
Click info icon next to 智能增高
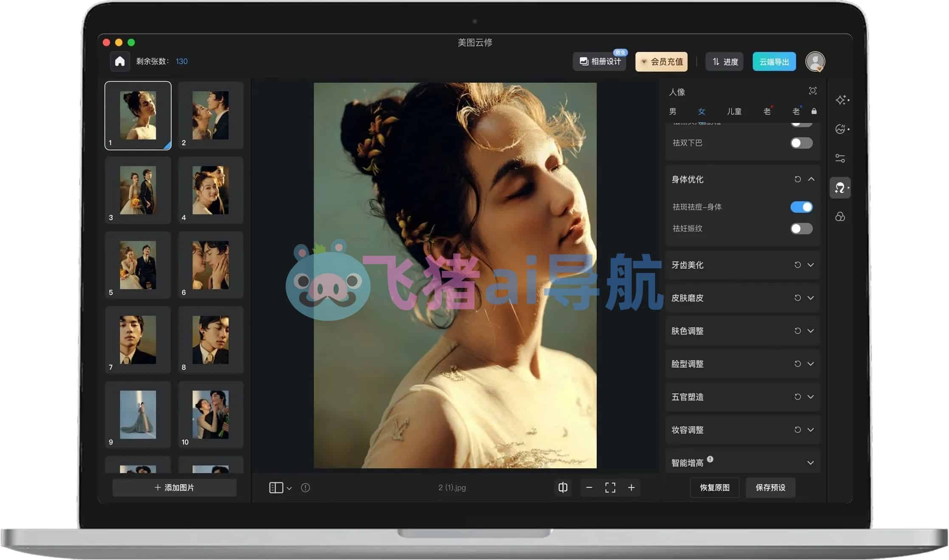pos(710,459)
